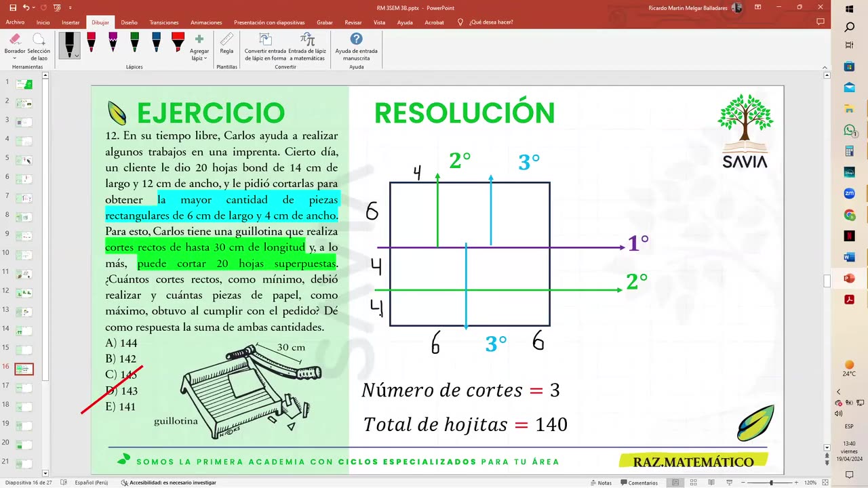Screen dimensions: 868x488
Task: Adjust the zoom slider handle
Action: [x=771, y=483]
